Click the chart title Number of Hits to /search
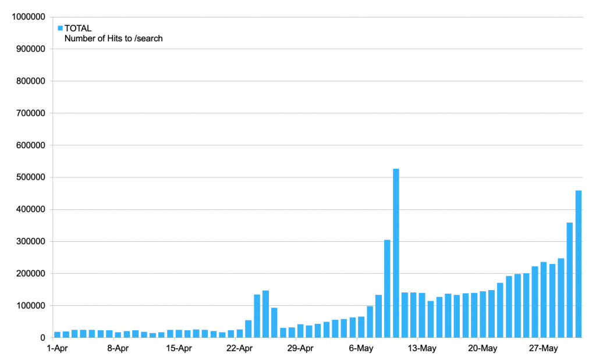The image size is (596, 364). [x=114, y=38]
